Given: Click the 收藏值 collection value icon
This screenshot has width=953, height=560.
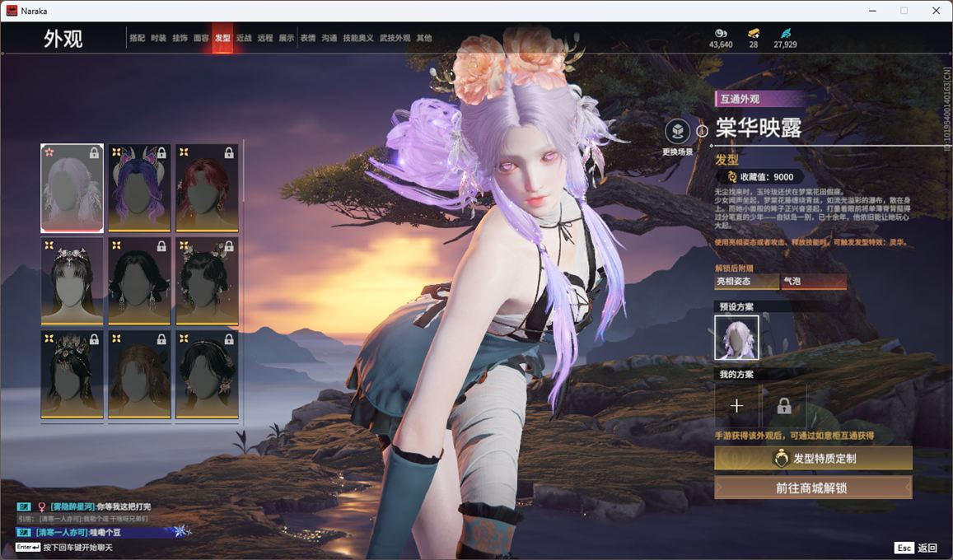Looking at the screenshot, I should (732, 177).
